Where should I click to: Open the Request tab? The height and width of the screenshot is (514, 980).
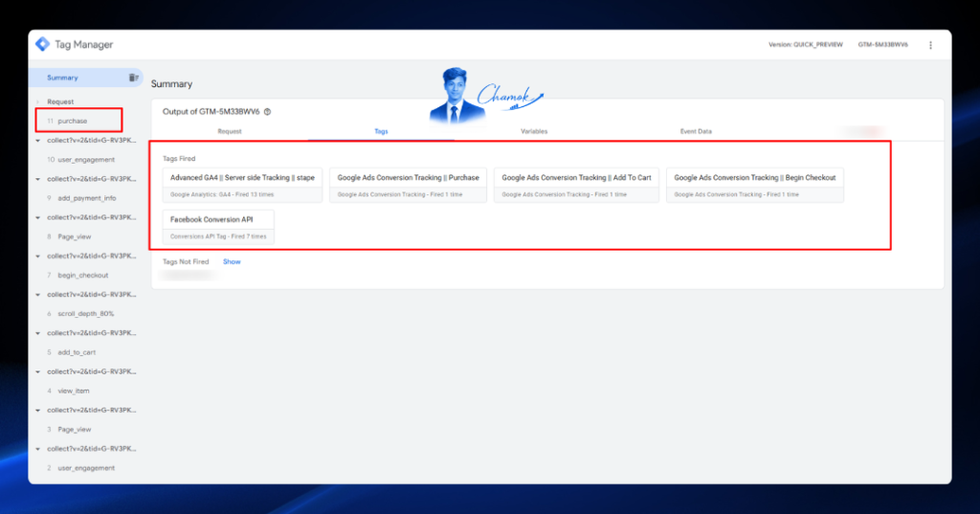click(x=230, y=131)
